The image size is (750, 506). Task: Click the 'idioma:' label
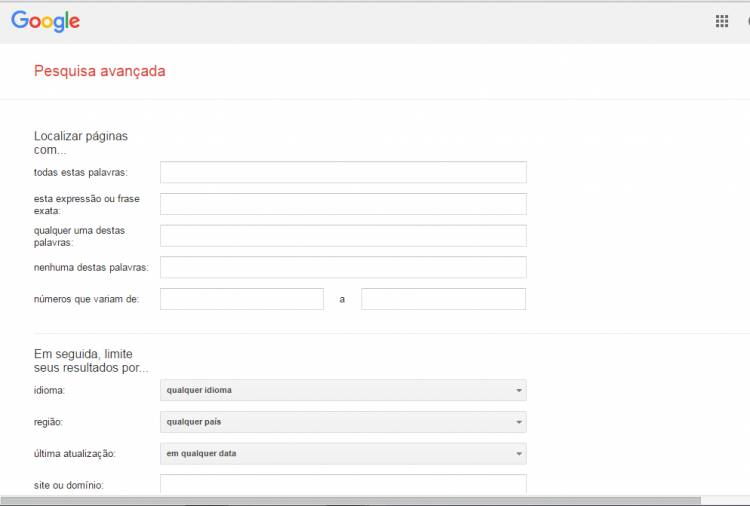[50, 390]
